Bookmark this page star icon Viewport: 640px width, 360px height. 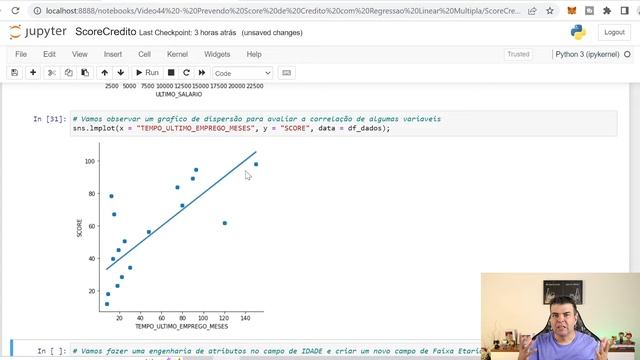(x=550, y=11)
